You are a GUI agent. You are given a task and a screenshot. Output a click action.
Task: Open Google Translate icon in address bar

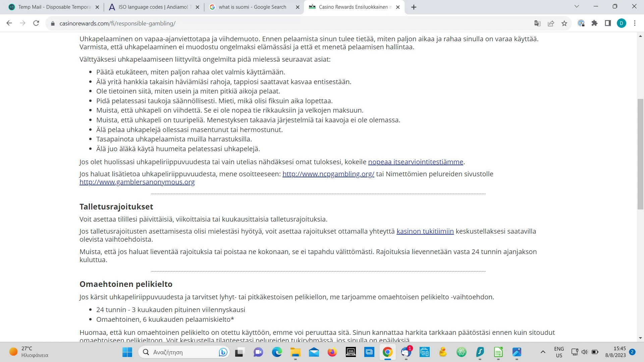click(x=537, y=23)
